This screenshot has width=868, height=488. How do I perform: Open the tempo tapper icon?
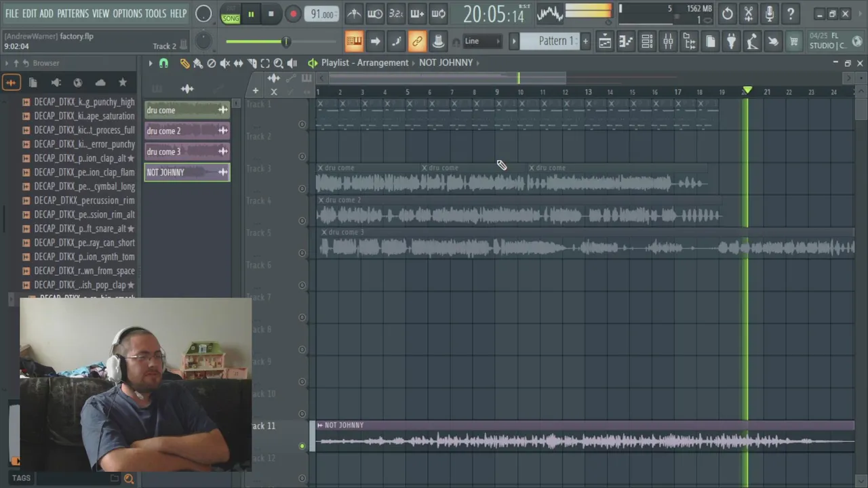point(752,42)
